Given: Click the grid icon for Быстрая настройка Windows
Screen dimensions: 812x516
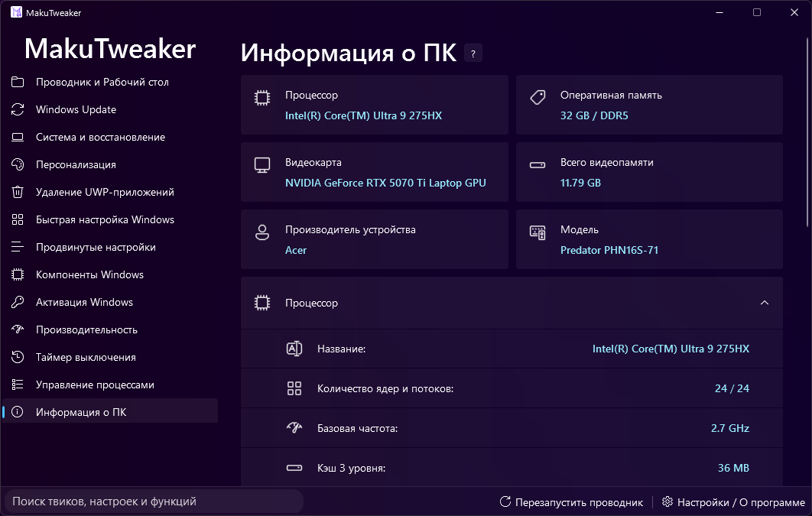Looking at the screenshot, I should point(18,219).
